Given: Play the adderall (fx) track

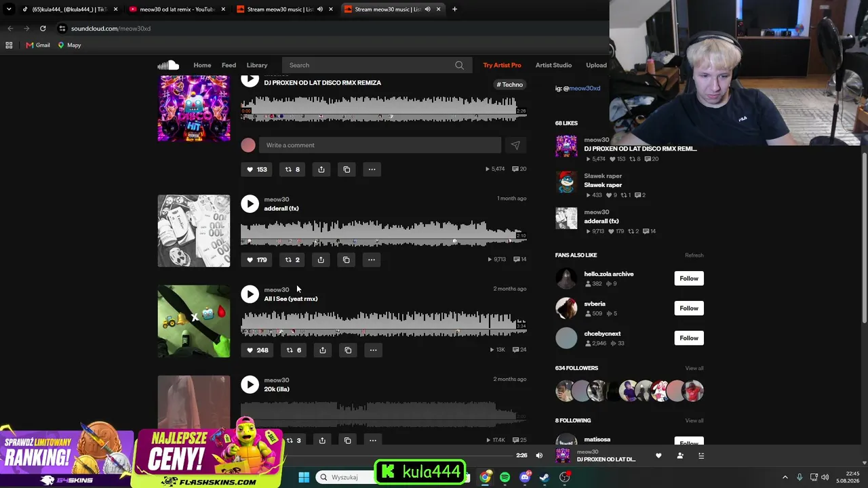Looking at the screenshot, I should (x=250, y=204).
